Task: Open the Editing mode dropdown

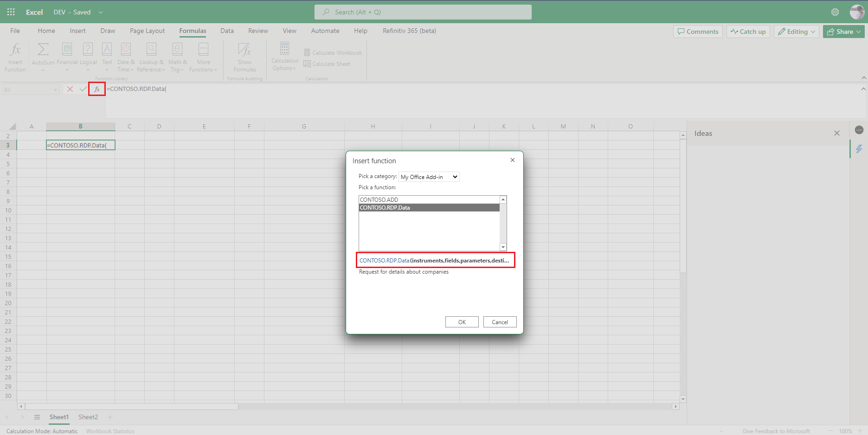Action: pyautogui.click(x=796, y=31)
